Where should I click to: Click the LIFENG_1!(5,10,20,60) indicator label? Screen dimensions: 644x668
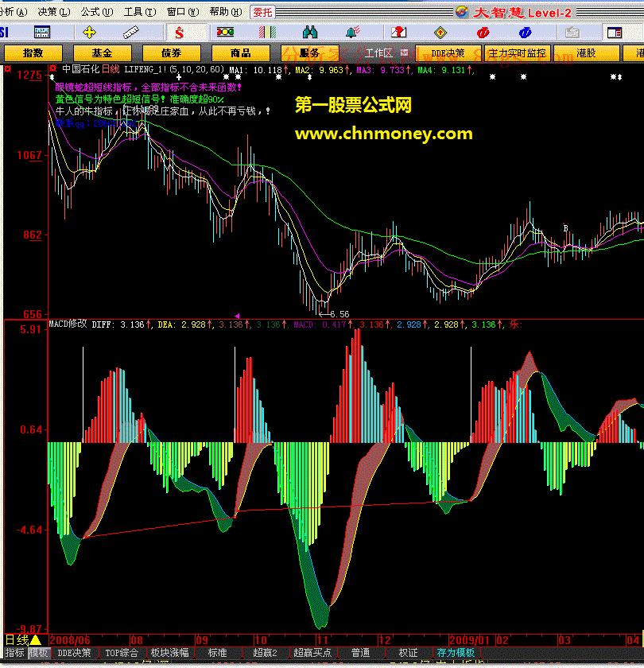pyautogui.click(x=174, y=69)
